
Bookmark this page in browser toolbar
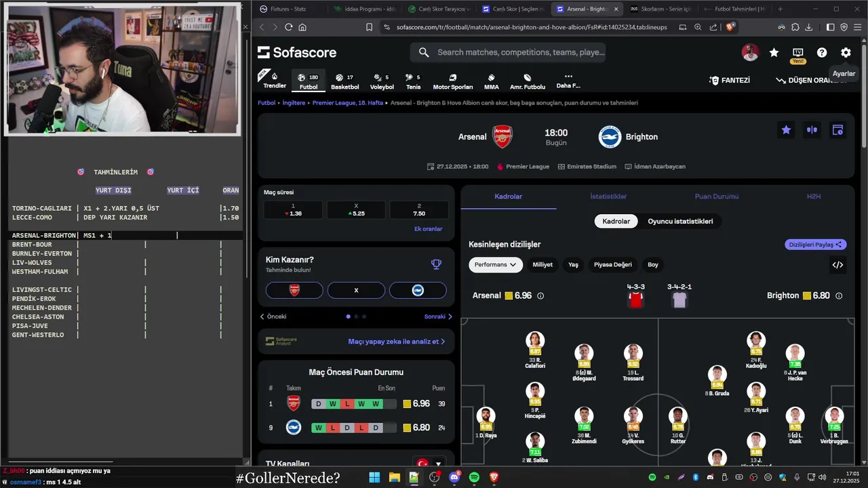click(x=369, y=27)
